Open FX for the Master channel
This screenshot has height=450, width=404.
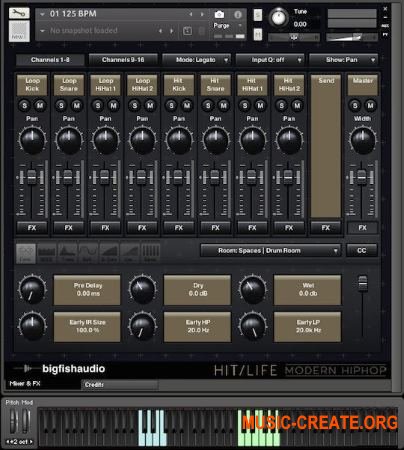click(362, 228)
